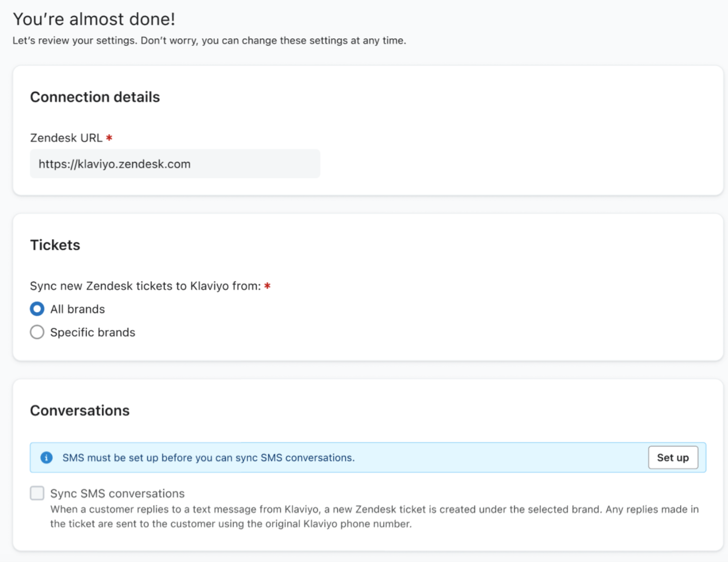Click the red asterisk beside Zendesk URL
This screenshot has width=728, height=562.
pos(109,138)
